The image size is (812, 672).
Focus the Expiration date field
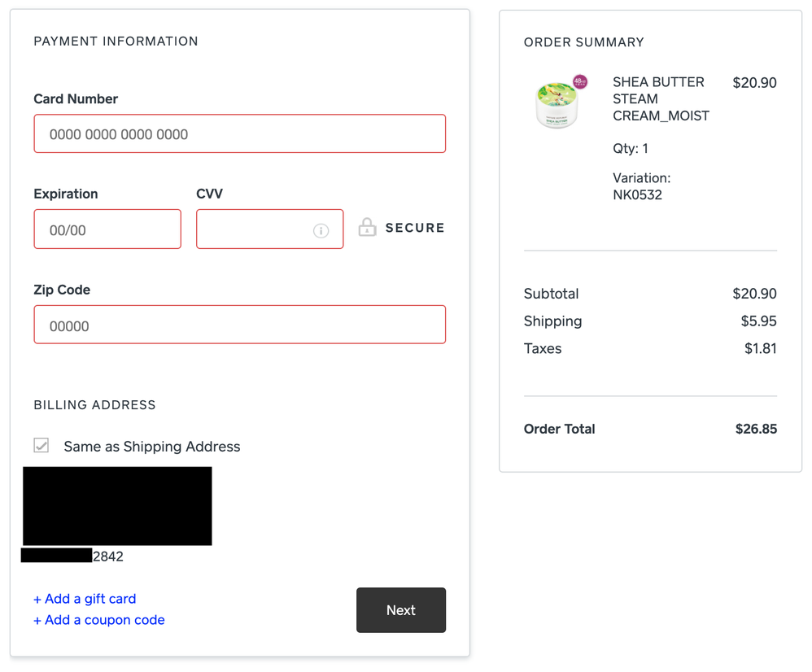107,229
